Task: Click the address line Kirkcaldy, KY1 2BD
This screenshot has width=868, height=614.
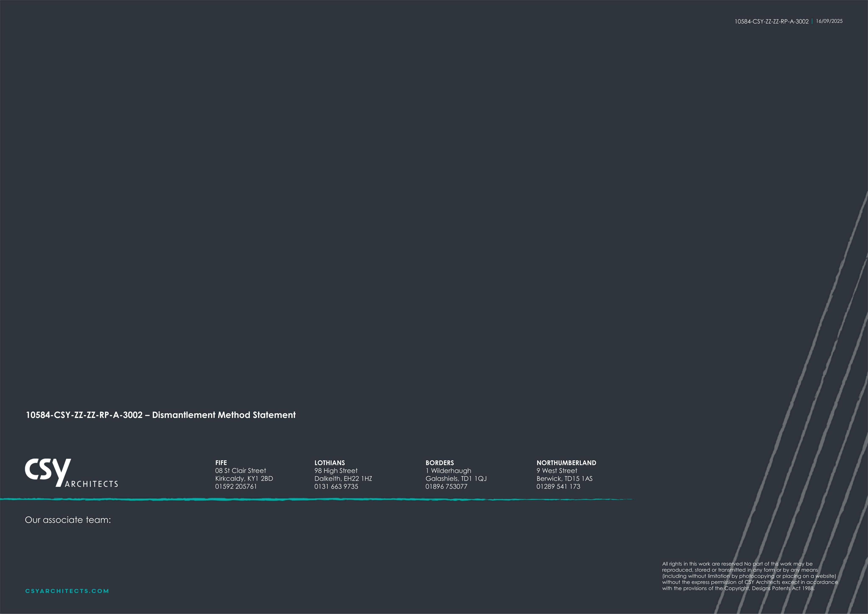Action: click(244, 479)
